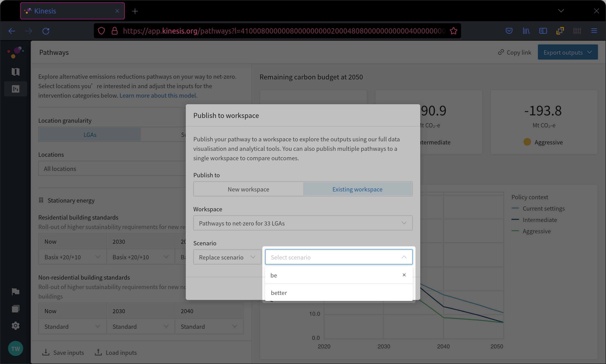Bookmark this page with the star icon
Viewport: 606px width, 364px height.
tap(454, 31)
